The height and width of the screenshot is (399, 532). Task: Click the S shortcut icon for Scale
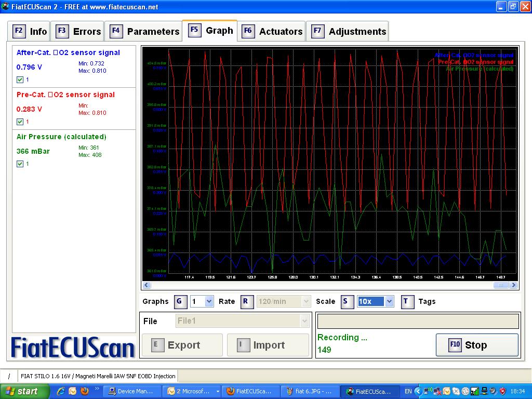347,301
